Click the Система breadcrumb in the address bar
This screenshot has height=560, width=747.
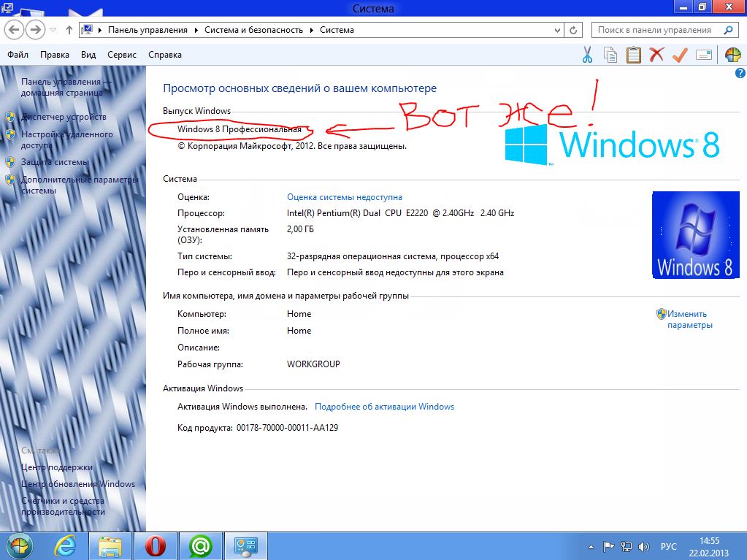pos(337,30)
